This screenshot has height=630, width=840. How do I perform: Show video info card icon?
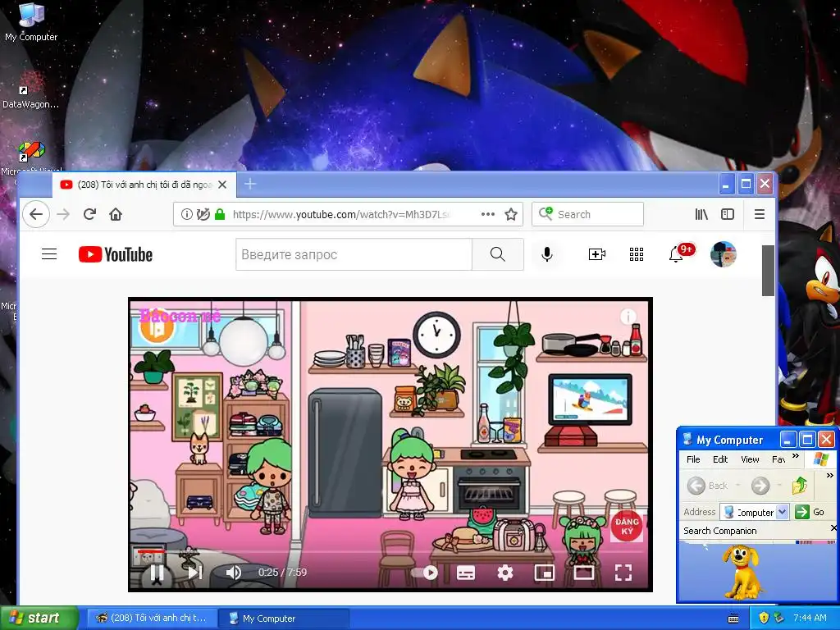(x=628, y=317)
